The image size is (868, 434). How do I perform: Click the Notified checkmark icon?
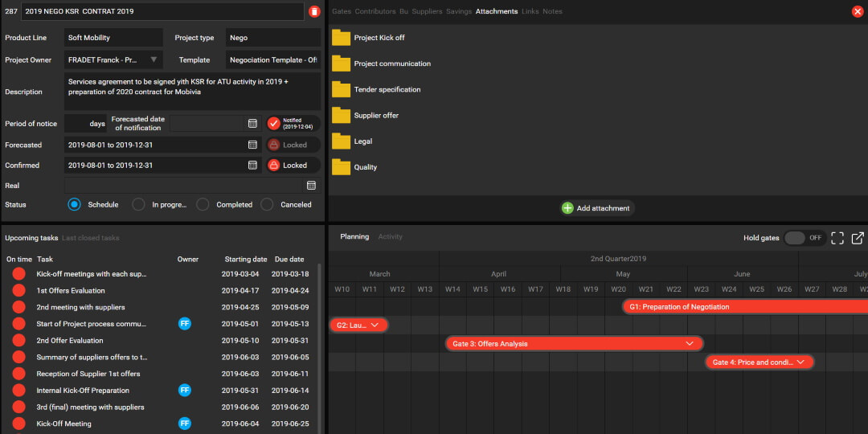(x=274, y=124)
